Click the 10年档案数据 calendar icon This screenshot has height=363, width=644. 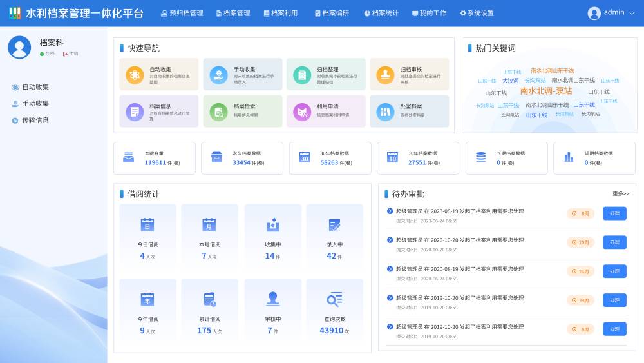392,157
